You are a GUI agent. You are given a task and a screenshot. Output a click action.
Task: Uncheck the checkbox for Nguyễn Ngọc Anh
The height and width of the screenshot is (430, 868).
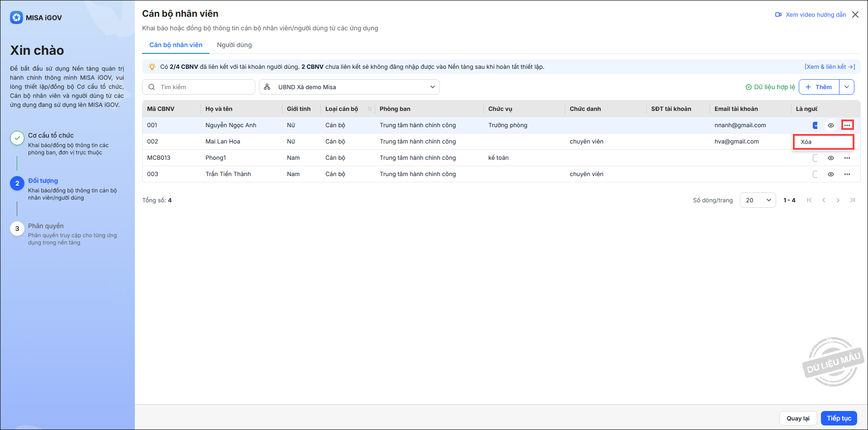816,125
